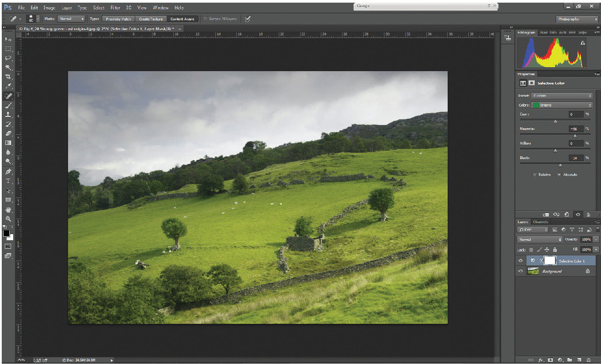The image size is (601, 364).
Task: Choose Create Texture type
Action: pyautogui.click(x=151, y=19)
